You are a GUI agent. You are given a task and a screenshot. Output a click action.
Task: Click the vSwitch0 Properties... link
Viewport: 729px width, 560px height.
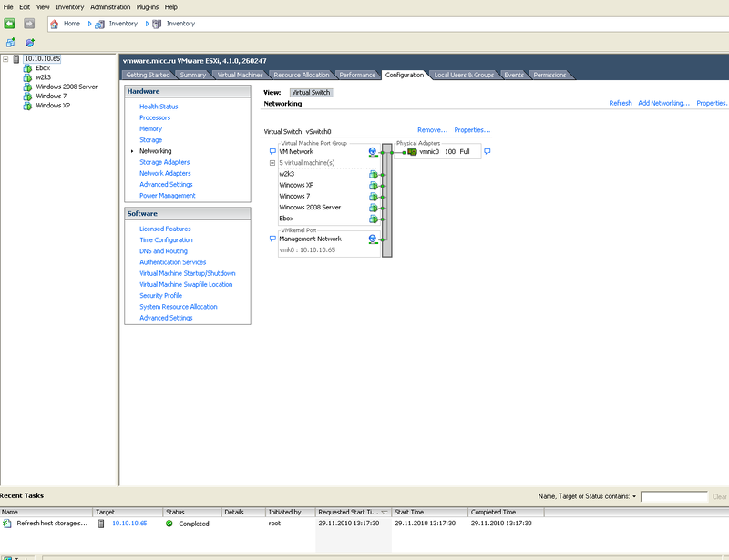click(x=472, y=130)
